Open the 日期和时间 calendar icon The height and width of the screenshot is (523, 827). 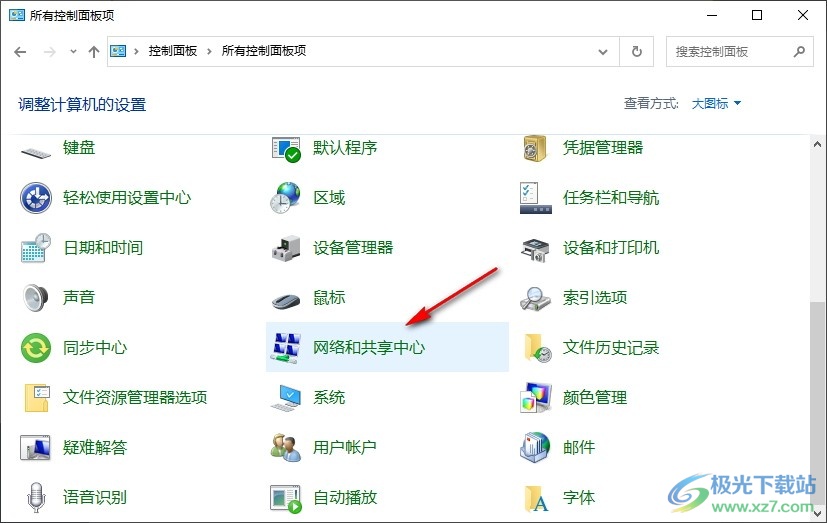tap(36, 248)
